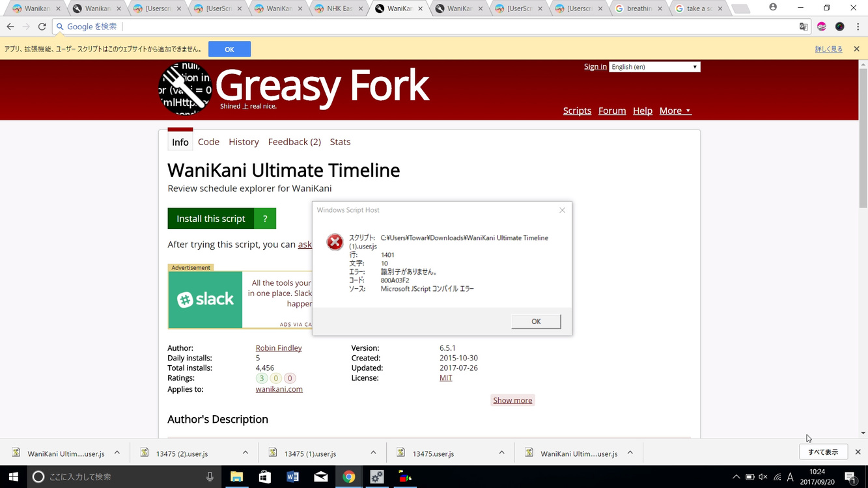The width and height of the screenshot is (868, 488).
Task: Show hidden system tray icons
Action: (x=736, y=477)
